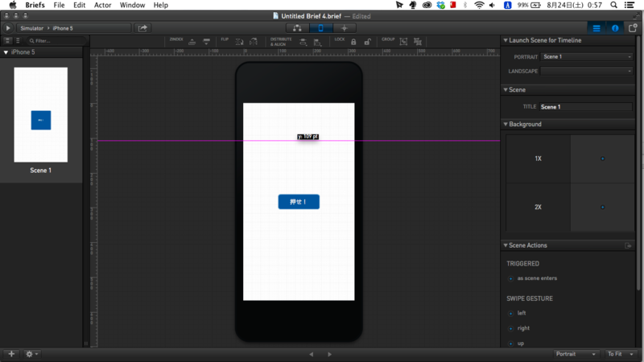Add action for as scene enters
The image size is (644, 362).
coord(510,278)
